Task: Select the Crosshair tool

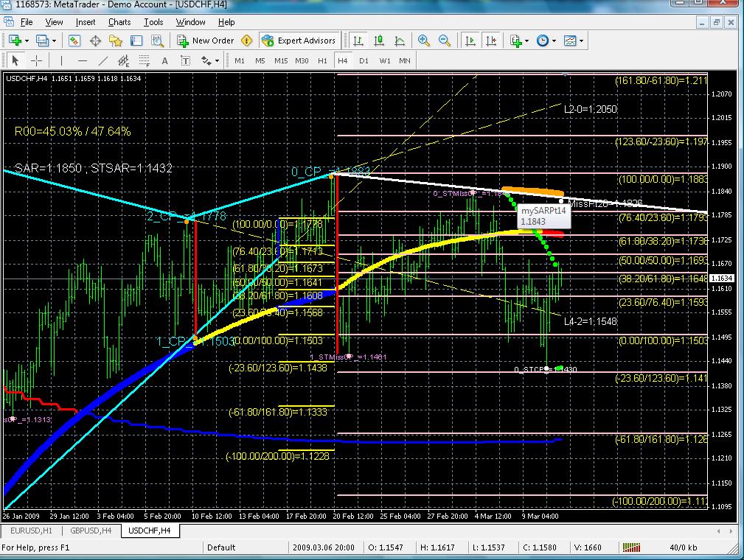Action: click(x=35, y=60)
